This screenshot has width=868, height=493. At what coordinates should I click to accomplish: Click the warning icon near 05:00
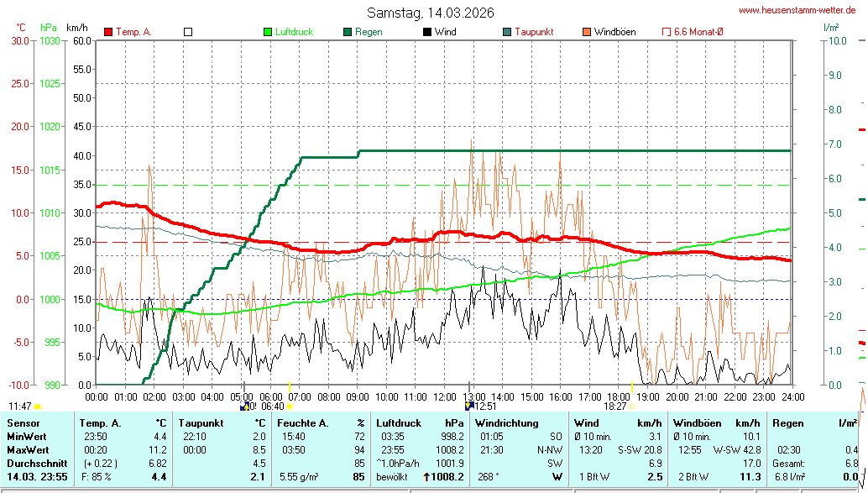[244, 406]
